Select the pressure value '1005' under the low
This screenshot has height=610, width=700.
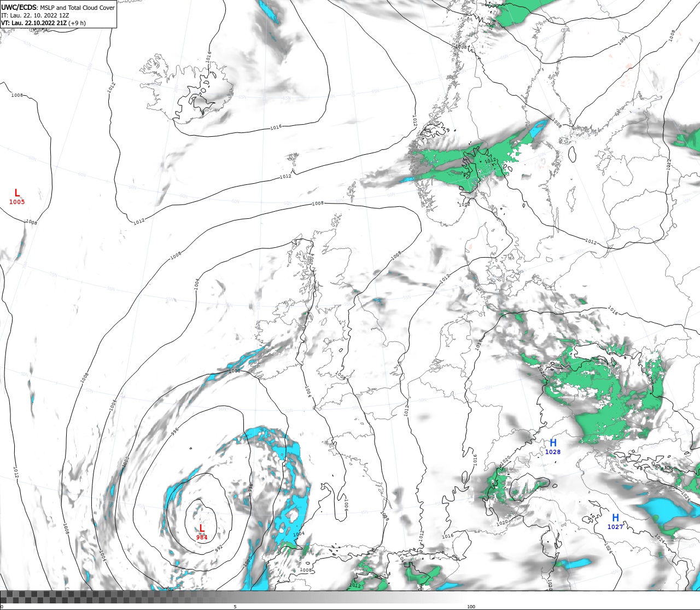point(17,202)
